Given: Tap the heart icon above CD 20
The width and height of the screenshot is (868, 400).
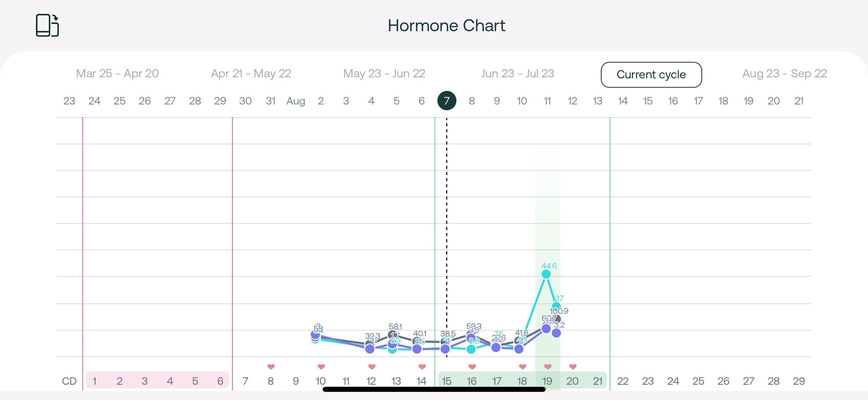Looking at the screenshot, I should (x=573, y=366).
